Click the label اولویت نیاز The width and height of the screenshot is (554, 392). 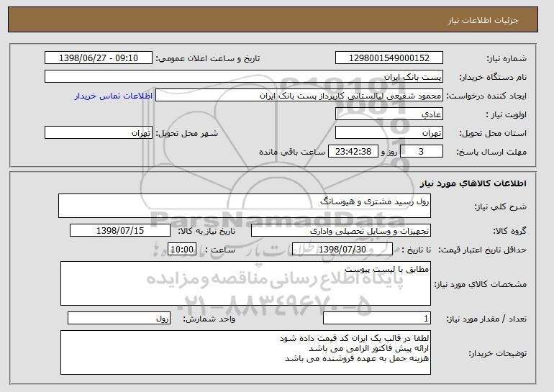point(506,115)
